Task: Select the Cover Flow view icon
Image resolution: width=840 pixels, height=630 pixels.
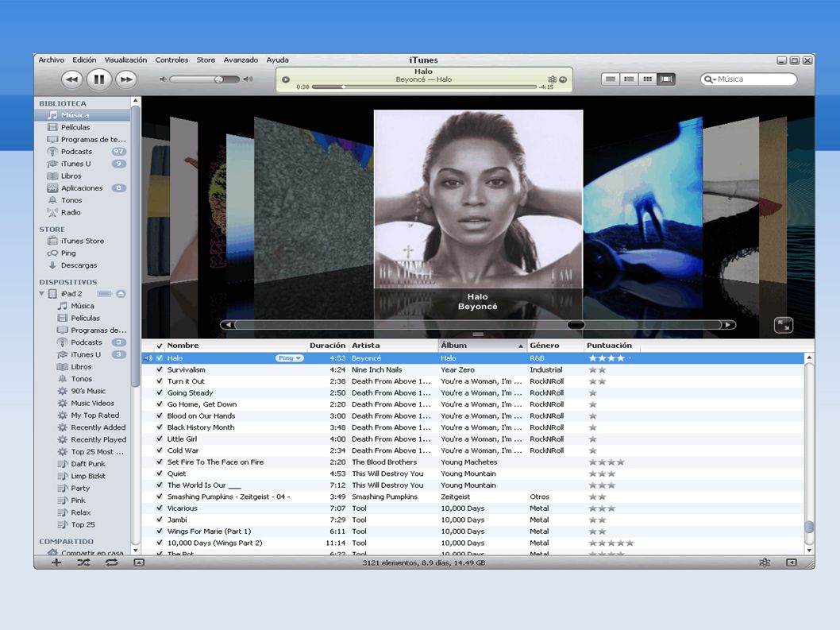Action: click(x=666, y=79)
